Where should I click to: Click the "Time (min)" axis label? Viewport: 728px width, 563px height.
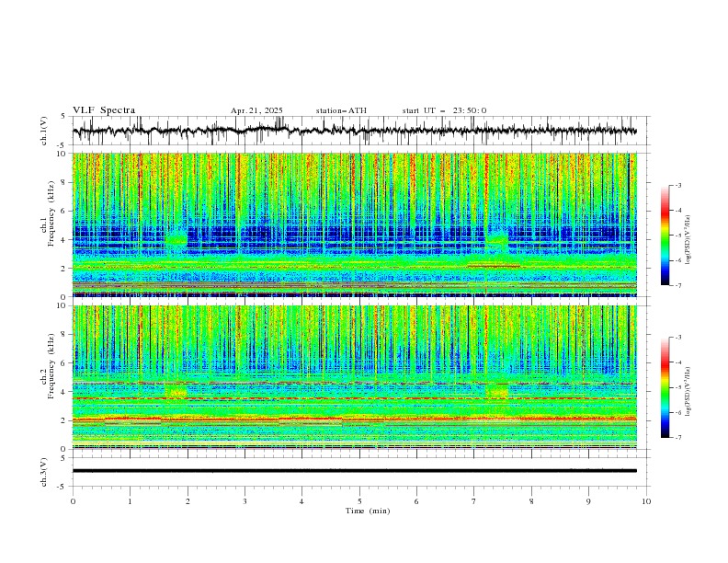tap(368, 511)
